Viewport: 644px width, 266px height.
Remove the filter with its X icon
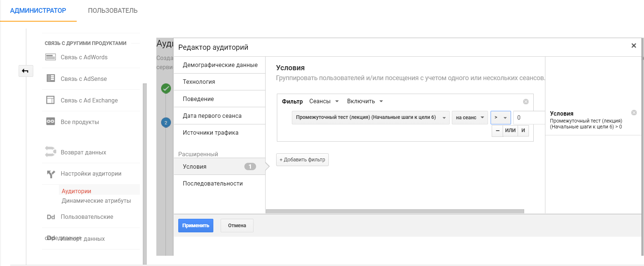tap(526, 102)
